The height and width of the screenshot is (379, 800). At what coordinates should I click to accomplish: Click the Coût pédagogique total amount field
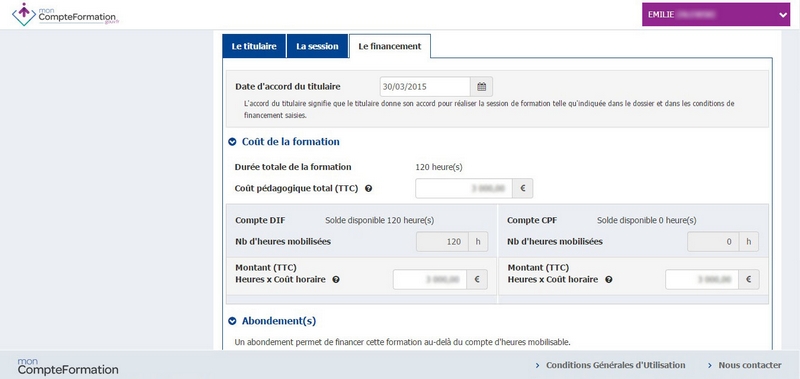[464, 188]
